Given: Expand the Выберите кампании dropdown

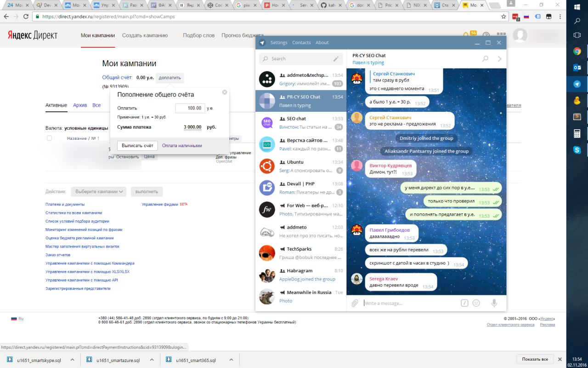Looking at the screenshot, I should pyautogui.click(x=98, y=191).
